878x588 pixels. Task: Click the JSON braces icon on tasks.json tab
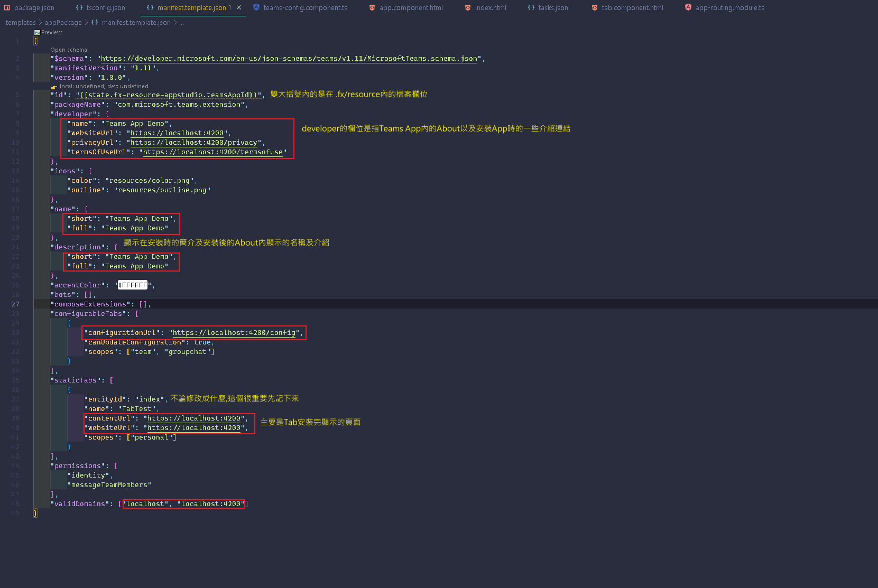[x=531, y=8]
